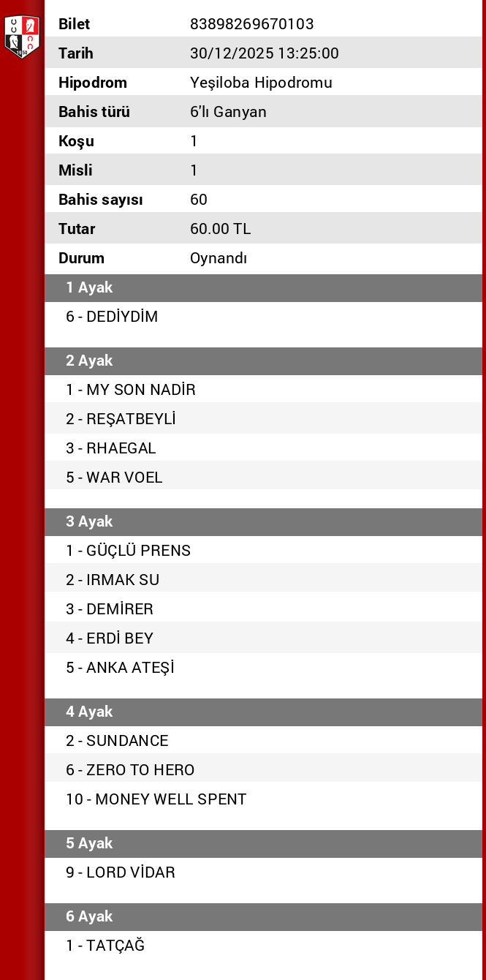Click the 1 Ayak section header
This screenshot has height=980, width=486.
click(263, 287)
